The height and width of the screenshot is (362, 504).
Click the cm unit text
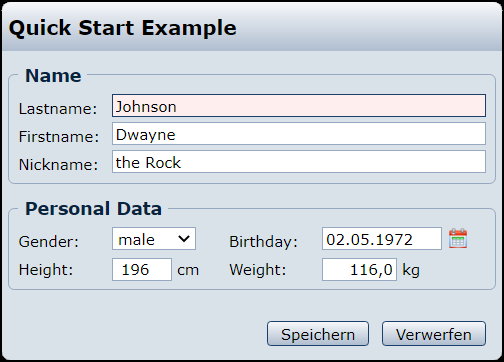[188, 270]
